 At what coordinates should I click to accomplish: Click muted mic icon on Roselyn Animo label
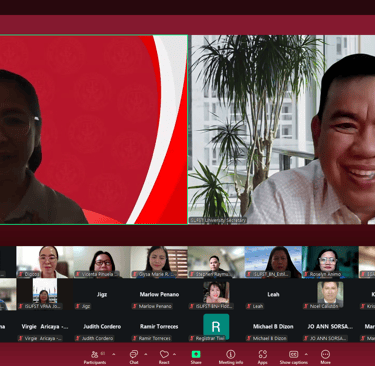tap(306, 274)
